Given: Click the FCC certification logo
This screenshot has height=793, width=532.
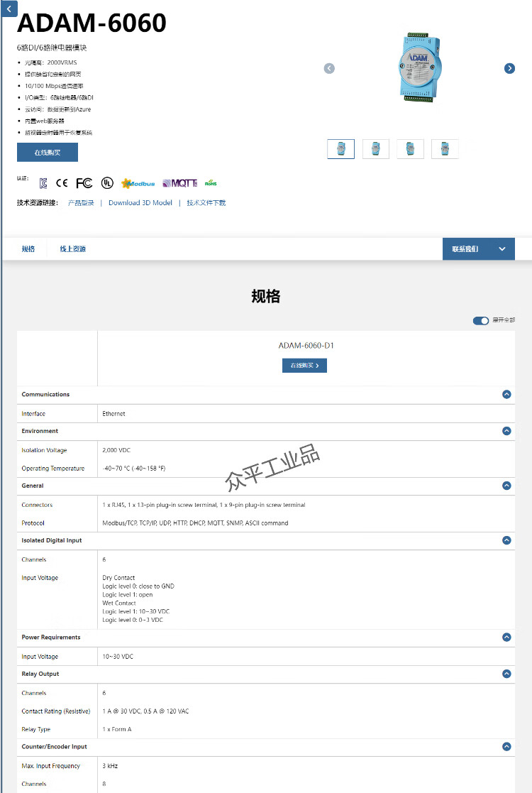Looking at the screenshot, I should pyautogui.click(x=84, y=183).
